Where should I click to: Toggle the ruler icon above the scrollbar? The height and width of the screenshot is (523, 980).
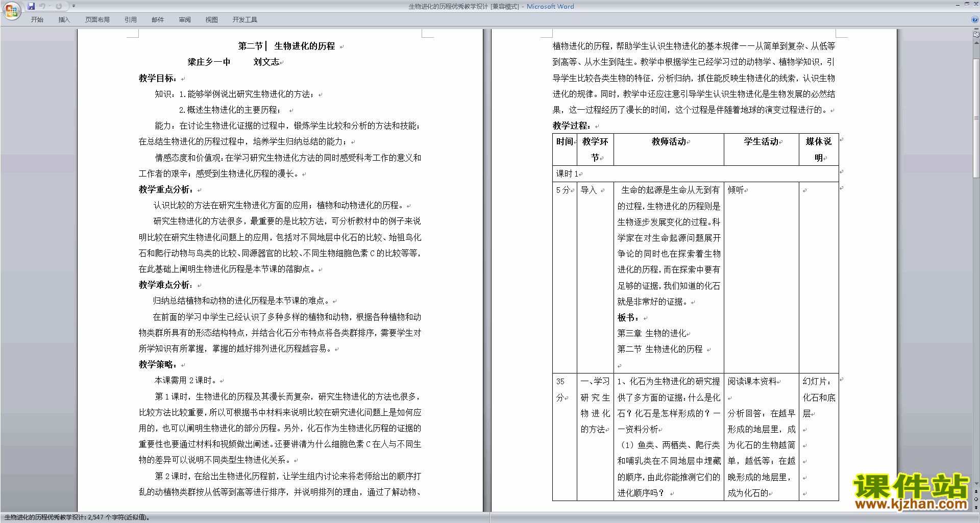pos(976,35)
